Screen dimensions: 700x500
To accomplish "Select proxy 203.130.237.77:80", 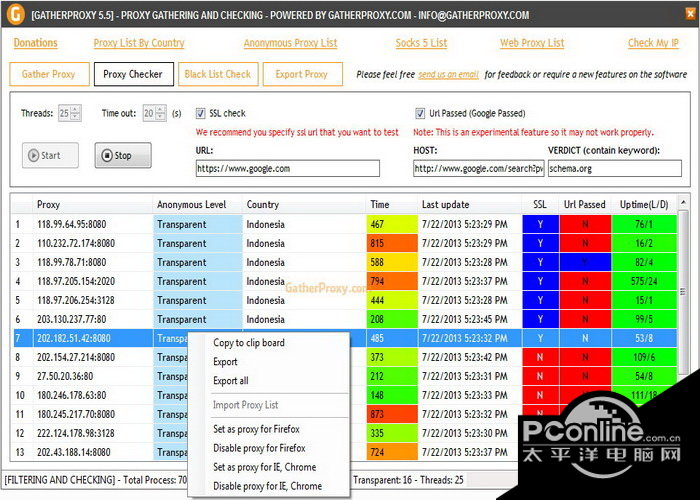I will point(71,319).
